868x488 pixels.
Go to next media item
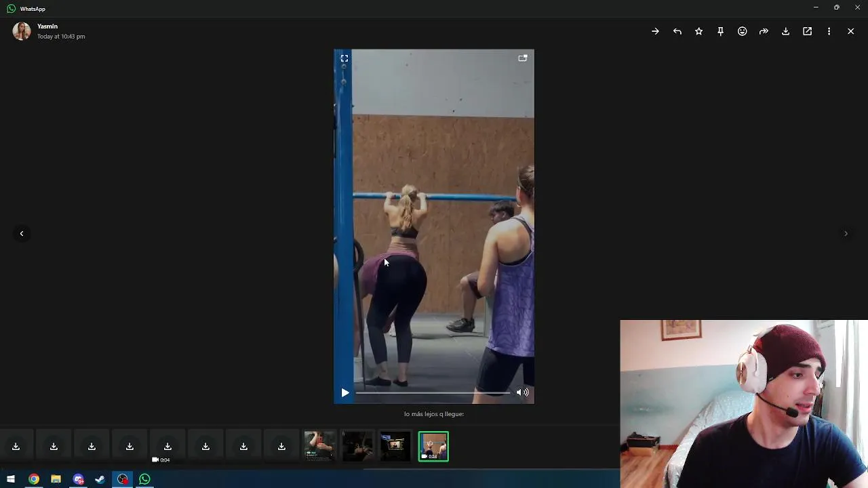tap(846, 233)
